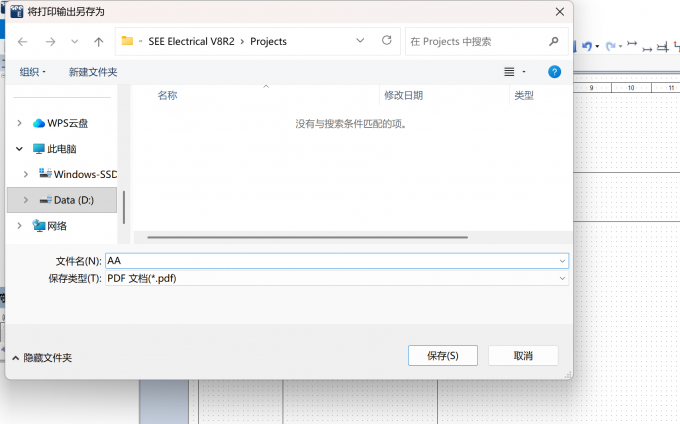Go back using the left arrow button
Screen dimensions: 680x424
[x=23, y=42]
